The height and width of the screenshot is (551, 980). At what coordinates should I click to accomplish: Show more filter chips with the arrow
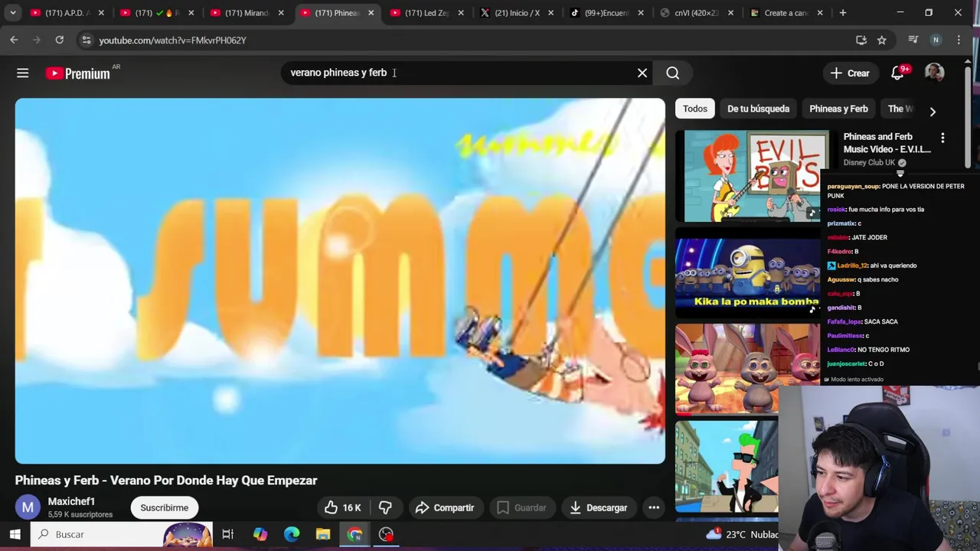(x=933, y=112)
